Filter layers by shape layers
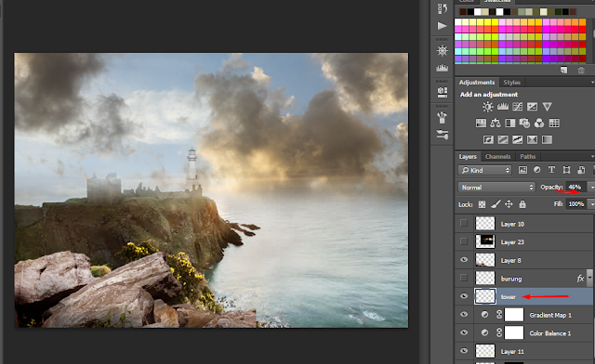Screen dimensions: 595x364 566,170
